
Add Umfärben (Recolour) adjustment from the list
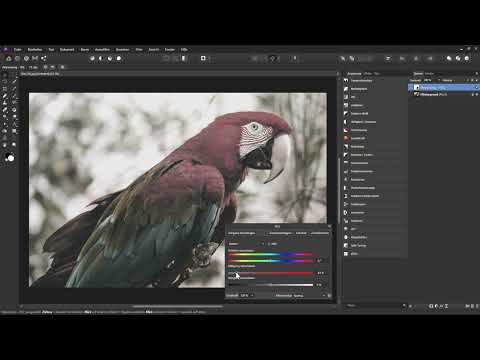coord(357,105)
